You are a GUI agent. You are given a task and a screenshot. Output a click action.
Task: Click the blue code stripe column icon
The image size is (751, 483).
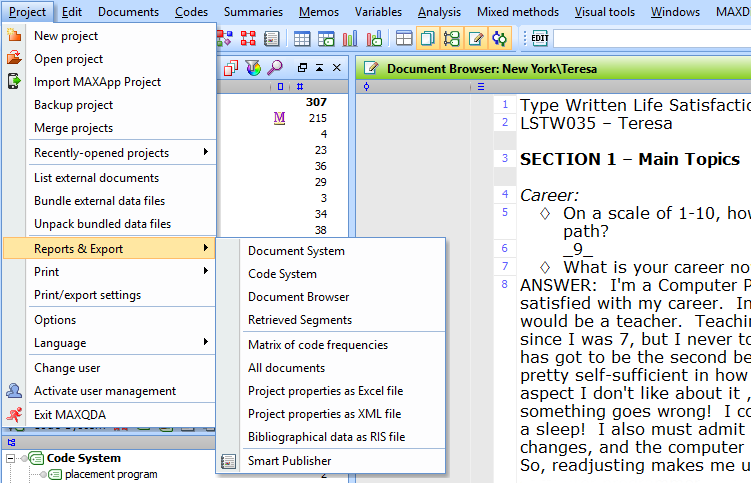click(366, 87)
